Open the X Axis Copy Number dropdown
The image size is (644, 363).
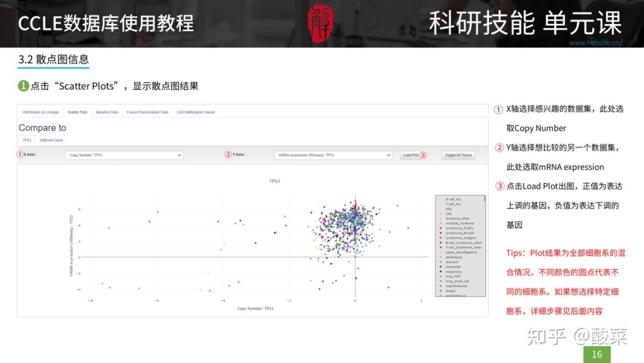[124, 155]
